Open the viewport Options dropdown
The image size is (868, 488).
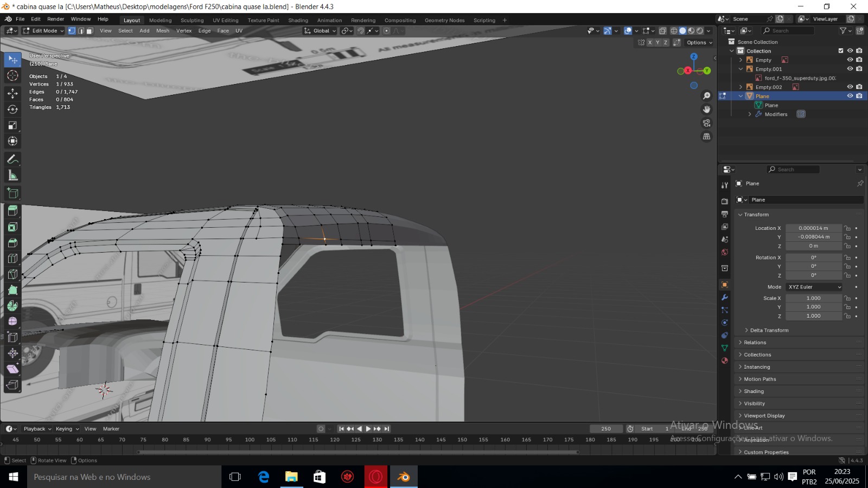point(699,42)
